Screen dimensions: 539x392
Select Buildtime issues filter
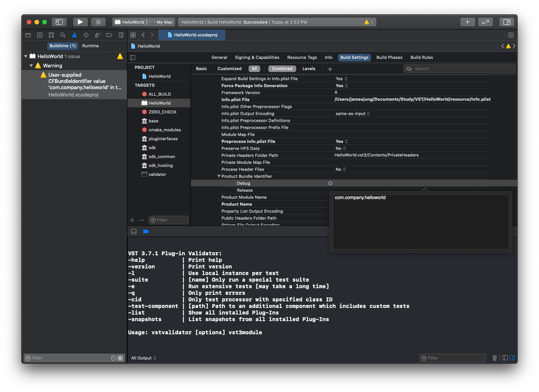tap(63, 46)
